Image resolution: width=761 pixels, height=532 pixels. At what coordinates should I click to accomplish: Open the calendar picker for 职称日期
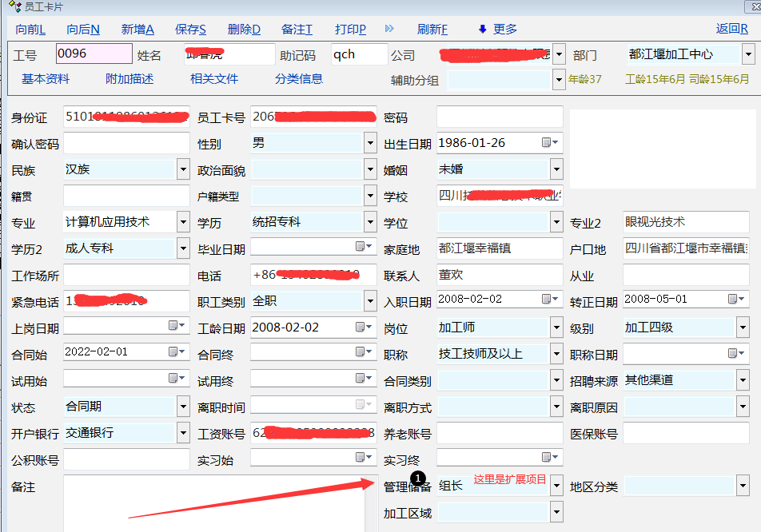tap(736, 353)
